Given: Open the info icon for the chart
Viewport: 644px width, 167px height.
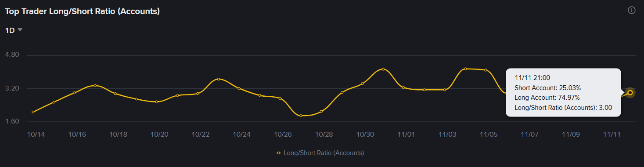Looking at the screenshot, I should coord(632,10).
